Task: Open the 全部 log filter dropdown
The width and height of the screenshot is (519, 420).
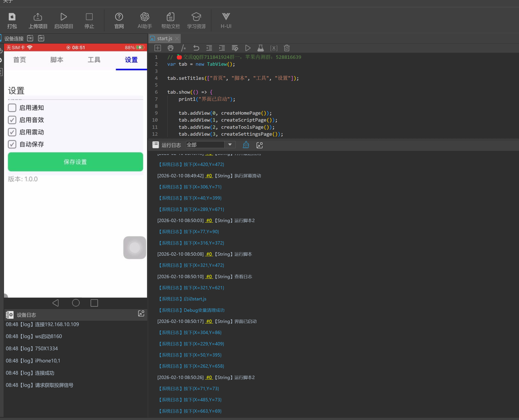Action: (x=230, y=145)
